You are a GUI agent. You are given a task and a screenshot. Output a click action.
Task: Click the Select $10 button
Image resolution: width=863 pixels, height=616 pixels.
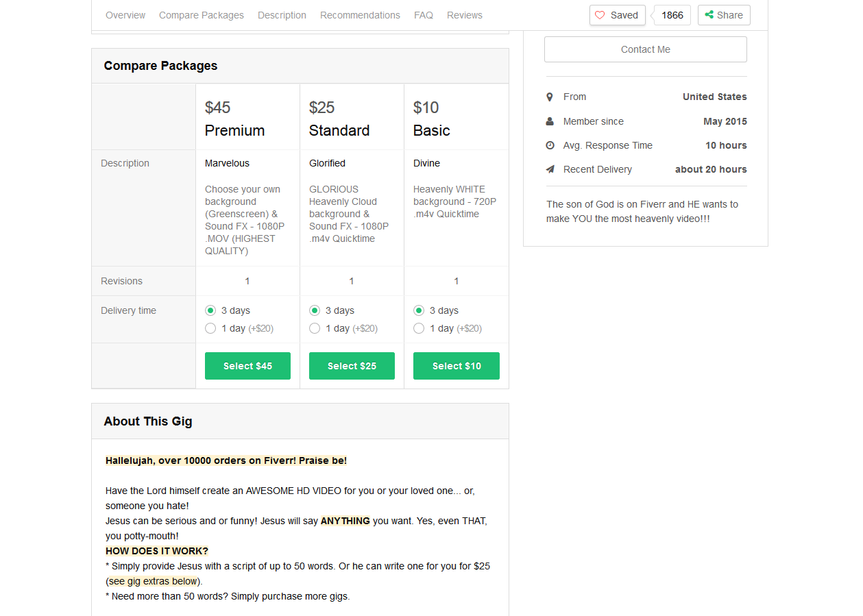tap(457, 366)
